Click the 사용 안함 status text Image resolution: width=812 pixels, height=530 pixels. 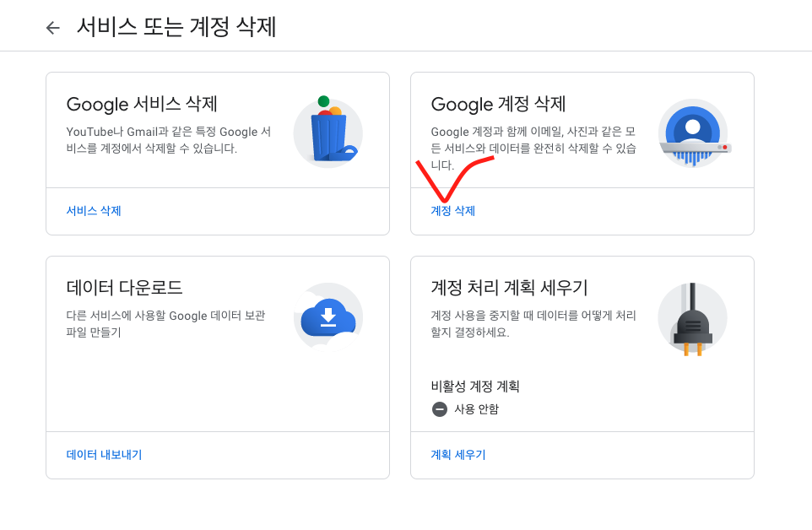[x=476, y=409]
